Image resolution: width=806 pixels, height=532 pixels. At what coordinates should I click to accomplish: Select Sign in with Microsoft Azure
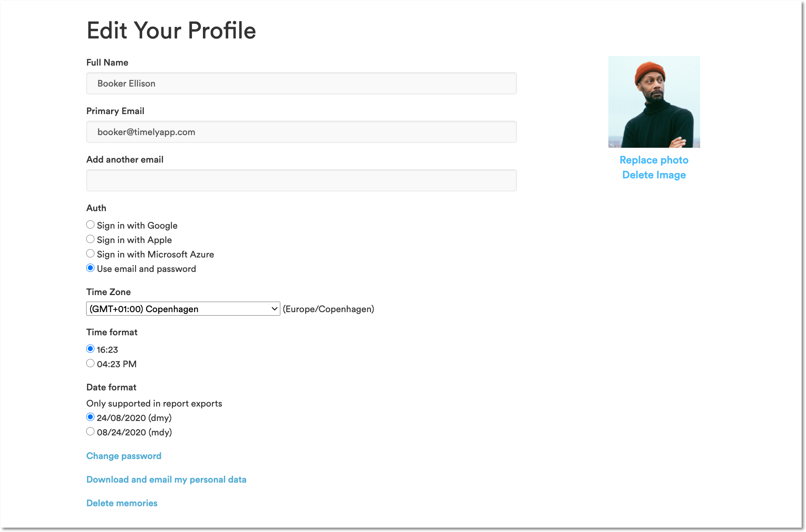click(90, 253)
